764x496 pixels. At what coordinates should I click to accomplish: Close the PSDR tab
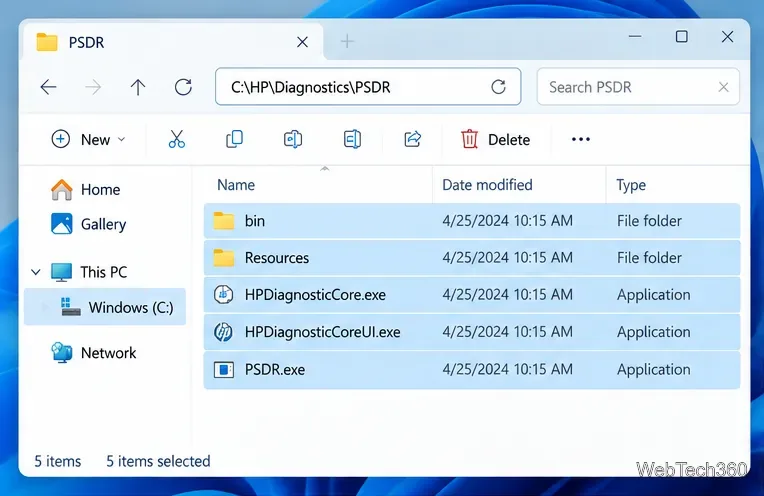click(x=302, y=42)
